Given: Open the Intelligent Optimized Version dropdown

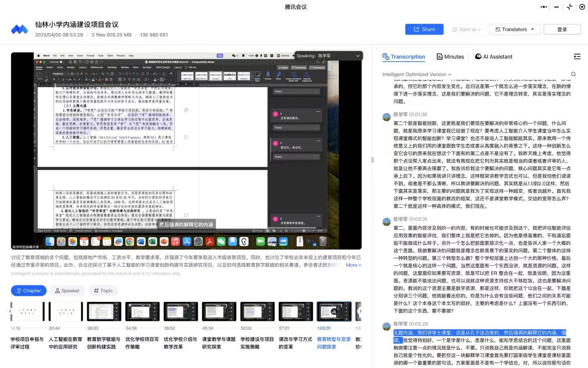Looking at the screenshot, I should pyautogui.click(x=416, y=74).
